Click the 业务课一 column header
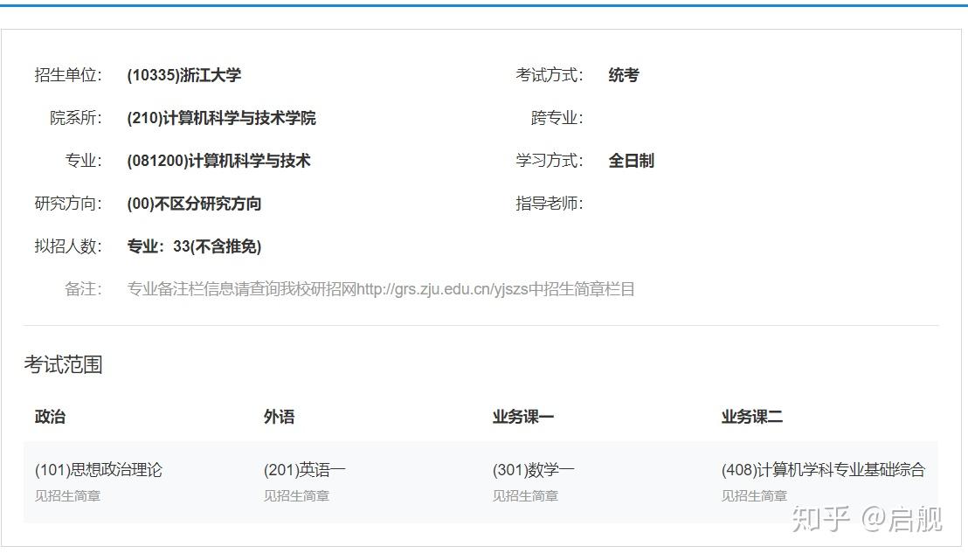Screen dimensions: 968x560 click(x=523, y=417)
